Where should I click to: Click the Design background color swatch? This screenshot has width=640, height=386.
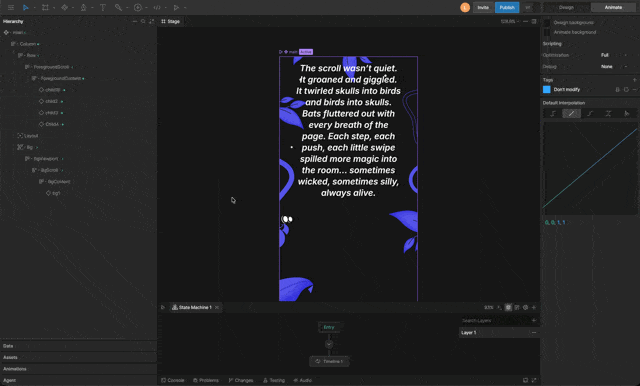tap(547, 22)
